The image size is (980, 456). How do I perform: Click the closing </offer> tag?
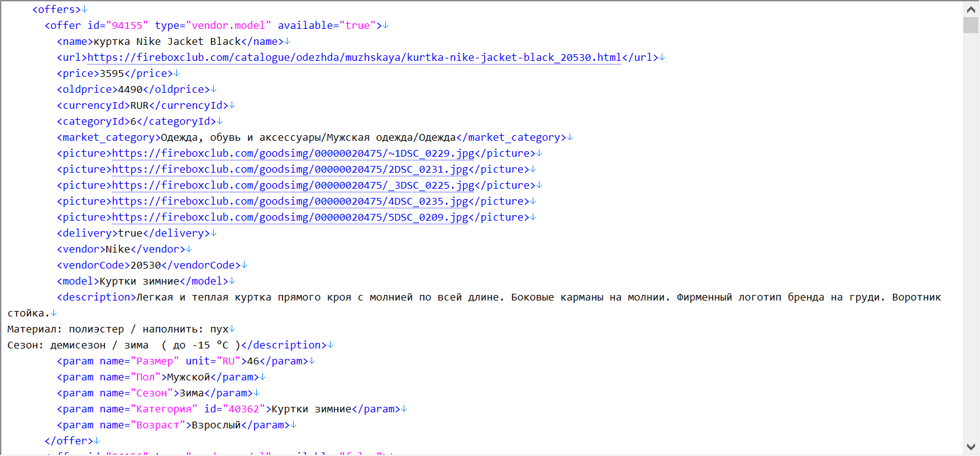pos(69,441)
